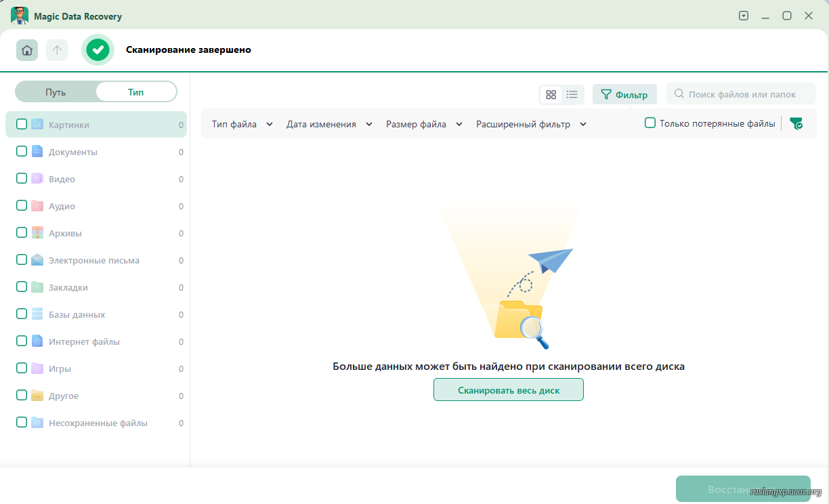Check the Картинки category checkbox

click(x=22, y=124)
